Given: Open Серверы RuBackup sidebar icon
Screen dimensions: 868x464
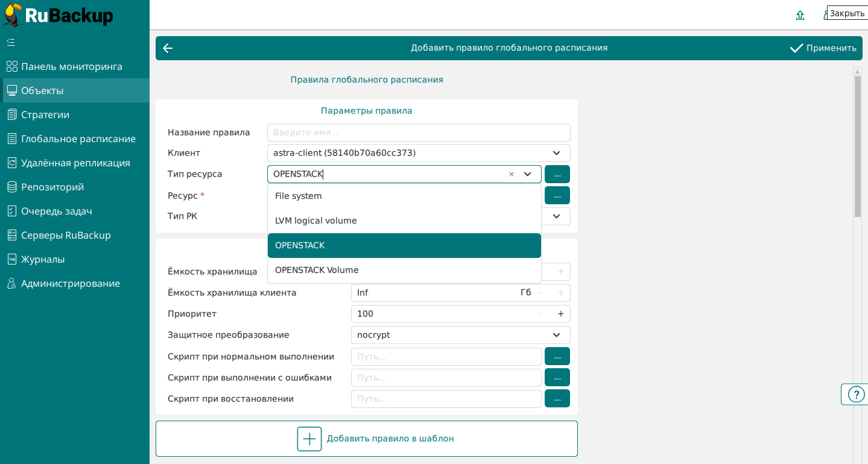Looking at the screenshot, I should pyautogui.click(x=12, y=235).
